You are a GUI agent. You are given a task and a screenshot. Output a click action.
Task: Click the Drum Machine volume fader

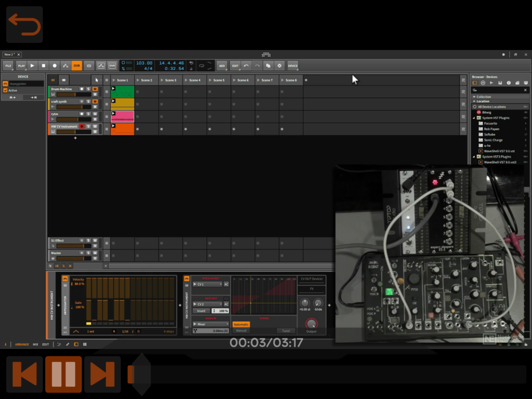[74, 94]
